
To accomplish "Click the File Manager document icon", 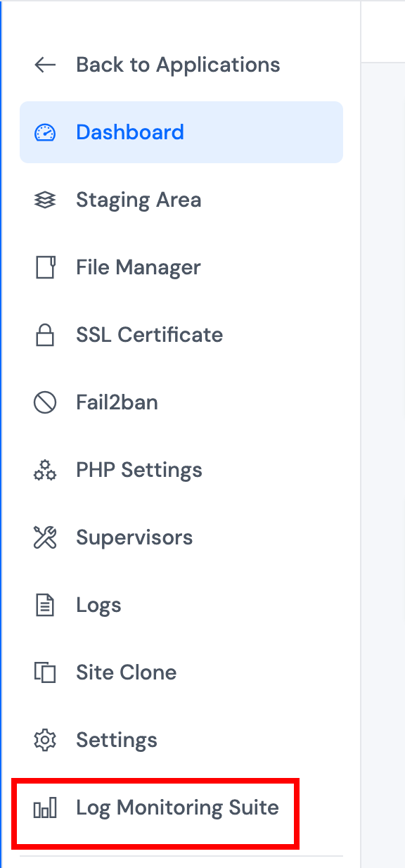I will pos(45,267).
